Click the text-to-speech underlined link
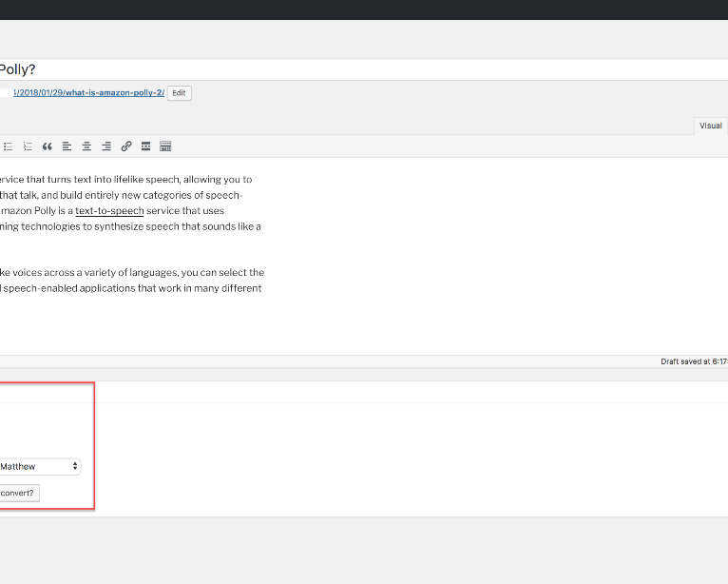The height and width of the screenshot is (584, 728). 109,211
